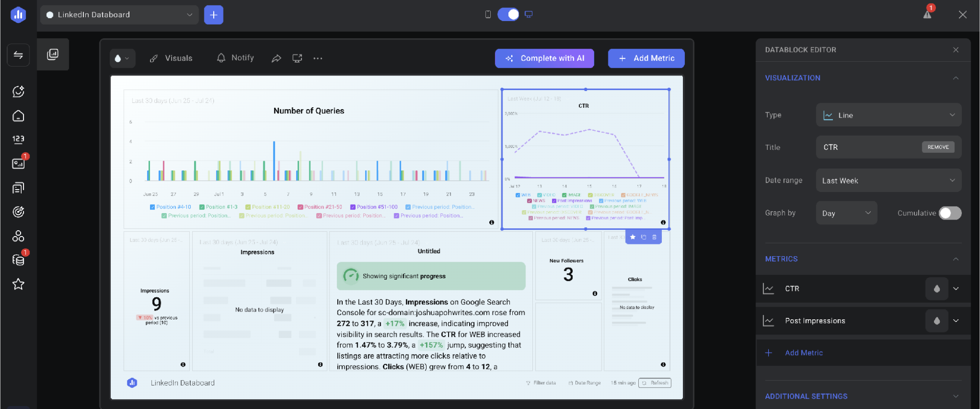Open the Databoards icon with badge
The width and height of the screenshot is (980, 409).
[x=18, y=163]
